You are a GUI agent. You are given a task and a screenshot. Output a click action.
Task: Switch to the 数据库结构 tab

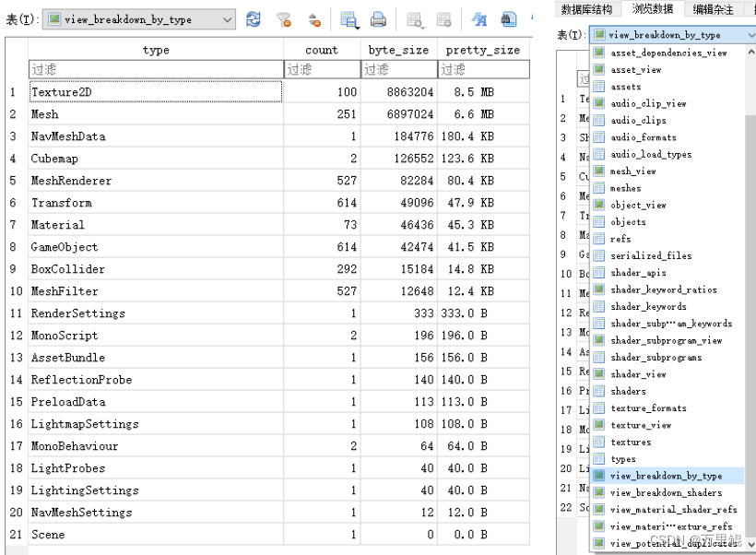tap(586, 8)
